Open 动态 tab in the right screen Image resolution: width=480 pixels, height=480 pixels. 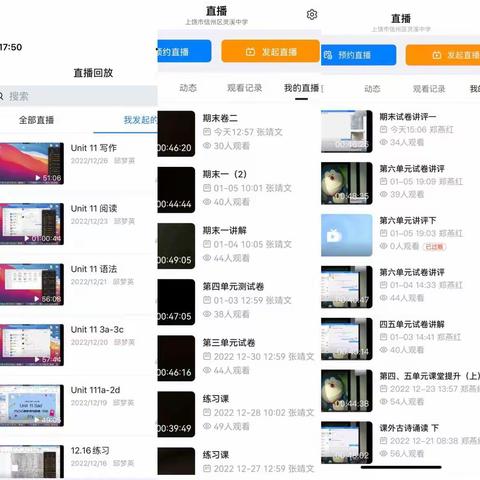coord(372,89)
